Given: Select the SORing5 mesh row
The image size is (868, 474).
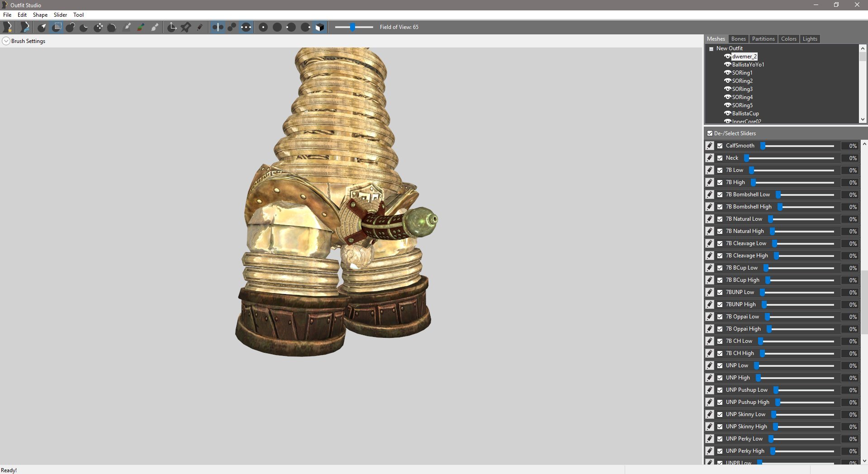Looking at the screenshot, I should point(742,105).
